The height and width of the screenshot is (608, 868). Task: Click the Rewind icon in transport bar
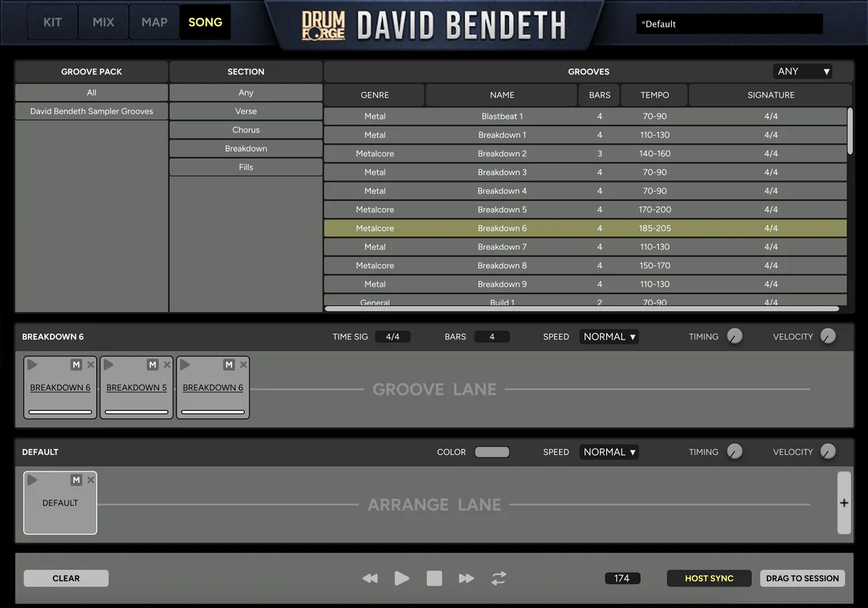click(x=370, y=578)
